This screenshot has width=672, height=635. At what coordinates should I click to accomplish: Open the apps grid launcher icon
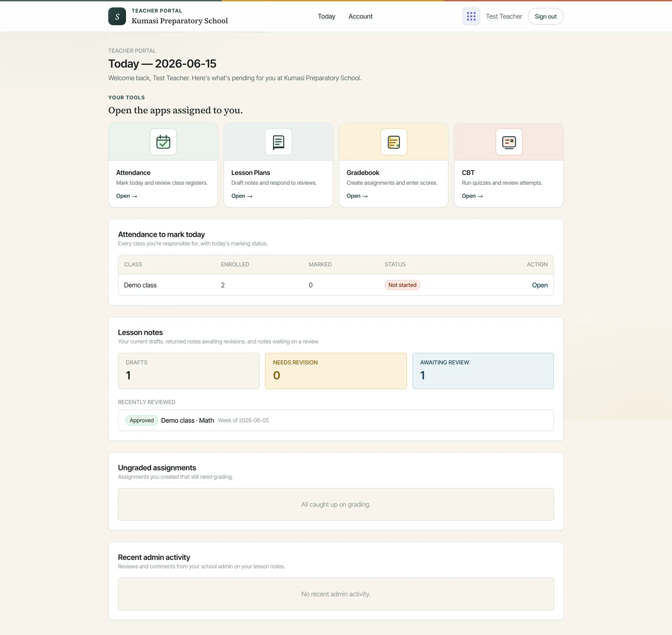click(x=471, y=16)
